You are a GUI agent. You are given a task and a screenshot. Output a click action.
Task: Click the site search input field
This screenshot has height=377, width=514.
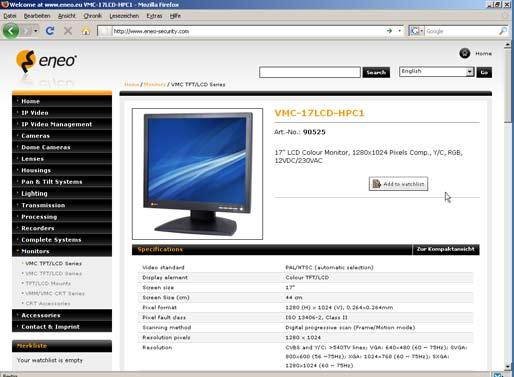(x=310, y=72)
